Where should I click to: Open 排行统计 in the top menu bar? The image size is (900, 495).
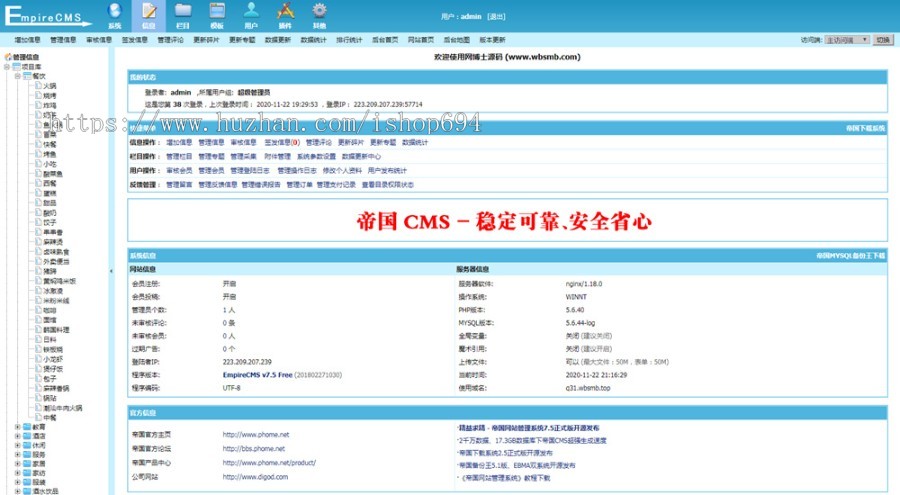point(349,40)
